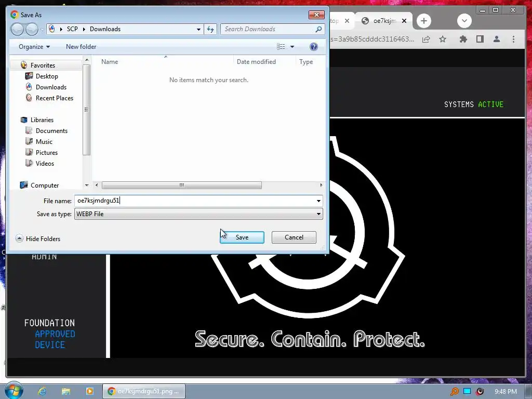Click file list scroll left arrow

pos(97,185)
